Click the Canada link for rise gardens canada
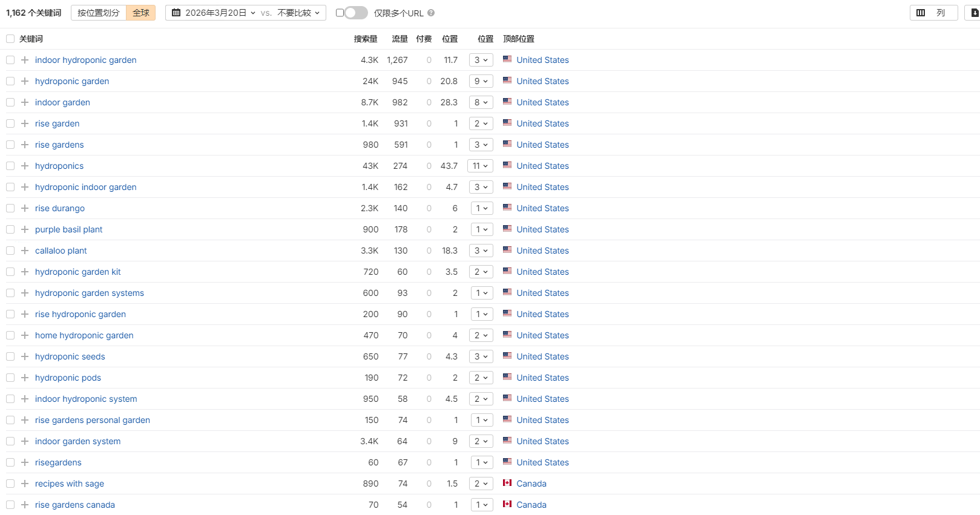 point(531,505)
